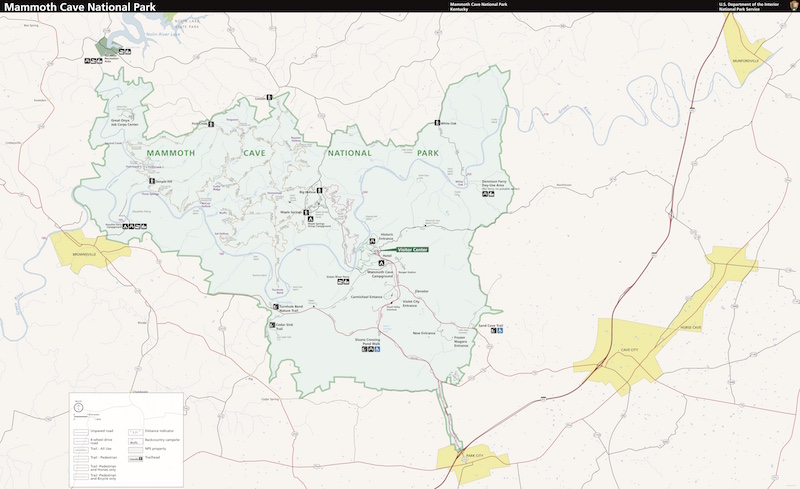Screen dimensions: 800x489
Task: Click the green Visitor Center label
Action: pos(412,250)
